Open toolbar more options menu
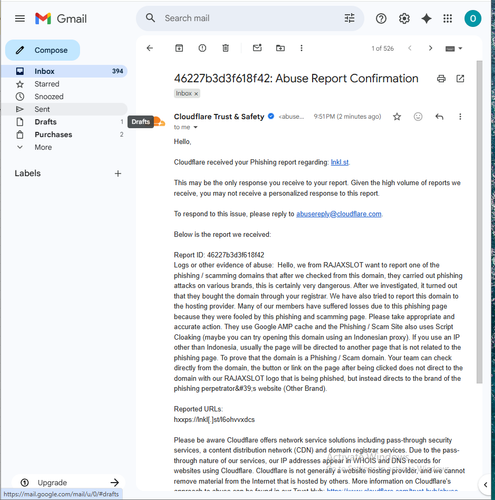The width and height of the screenshot is (495, 500). [x=301, y=48]
